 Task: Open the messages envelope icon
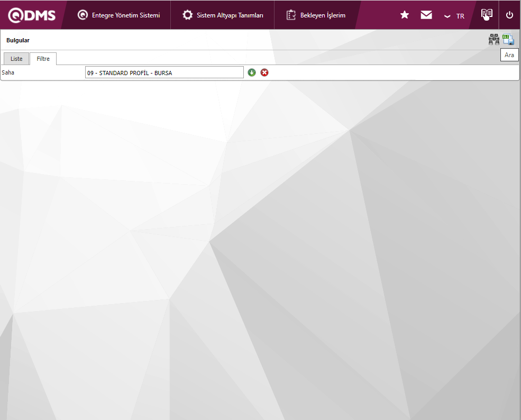[426, 15]
